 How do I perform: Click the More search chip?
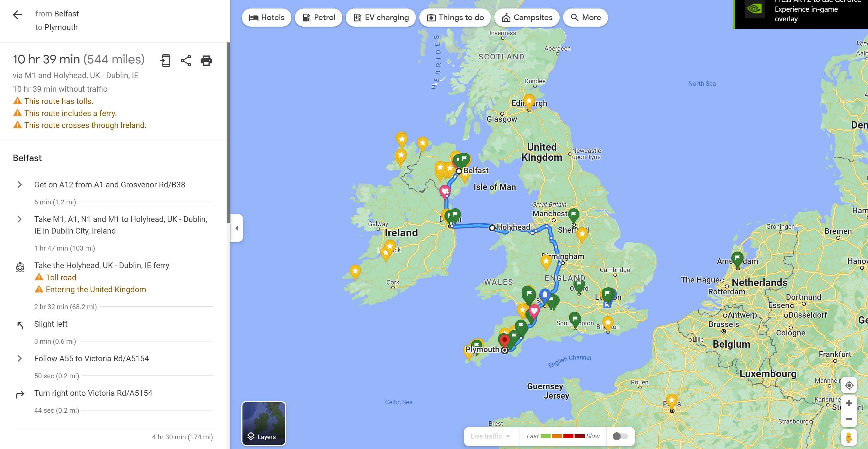click(x=586, y=18)
